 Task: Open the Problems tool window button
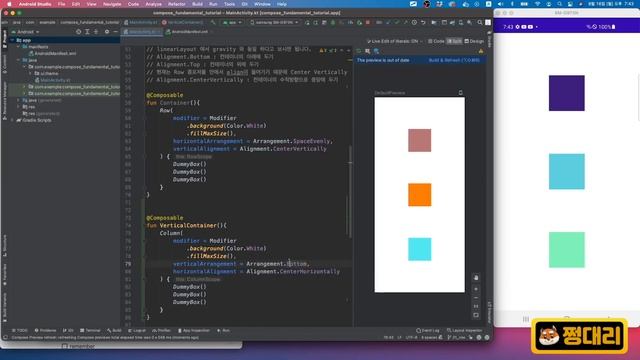coord(45,330)
